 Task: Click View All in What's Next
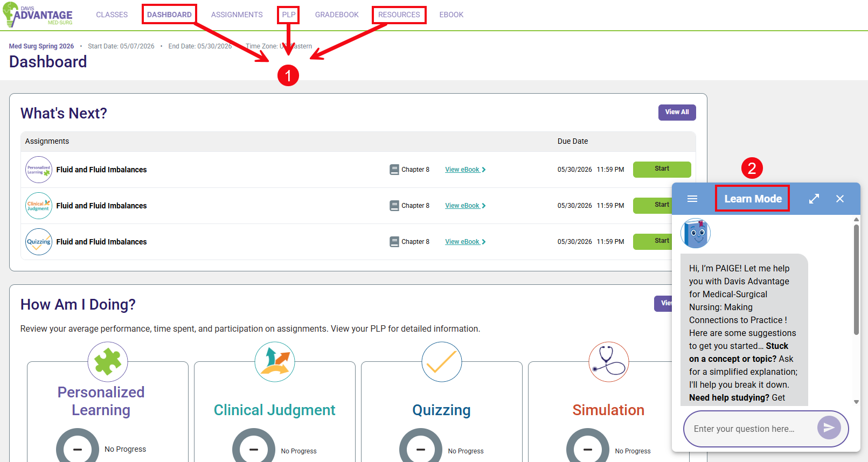click(x=677, y=112)
